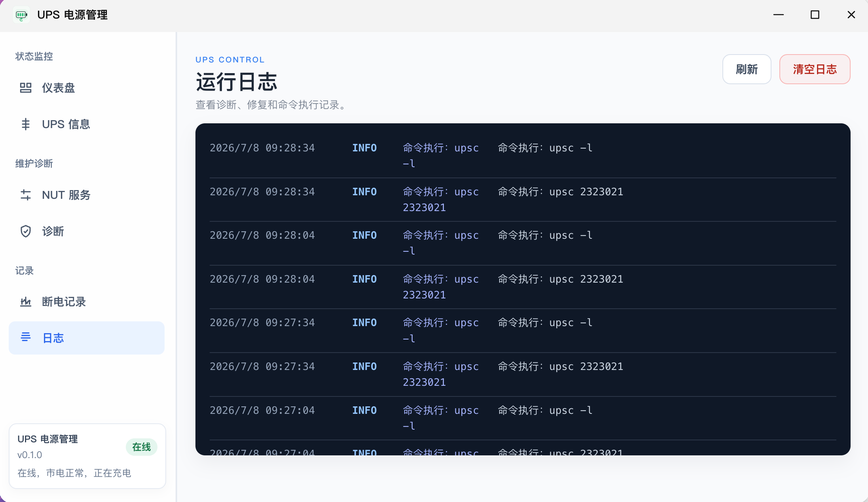Image resolution: width=868 pixels, height=502 pixels.
Task: Click status text 在线，市电正常，正在充电
Action: tap(74, 473)
